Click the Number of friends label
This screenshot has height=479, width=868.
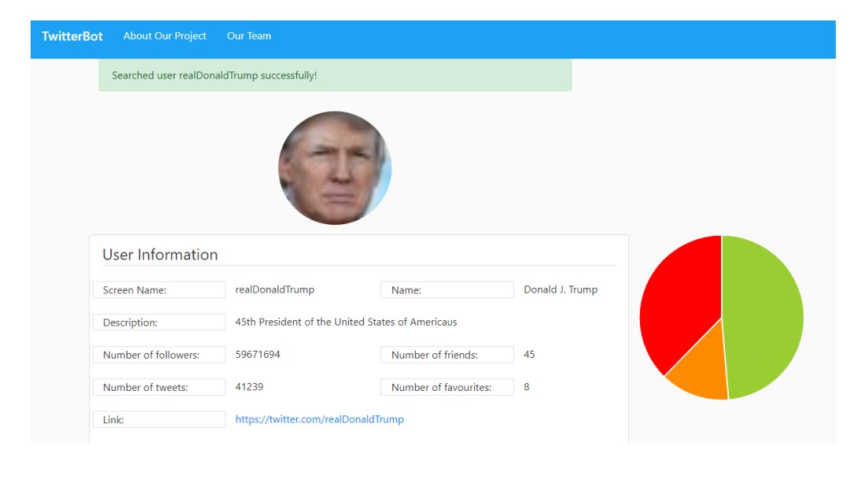pyautogui.click(x=447, y=355)
